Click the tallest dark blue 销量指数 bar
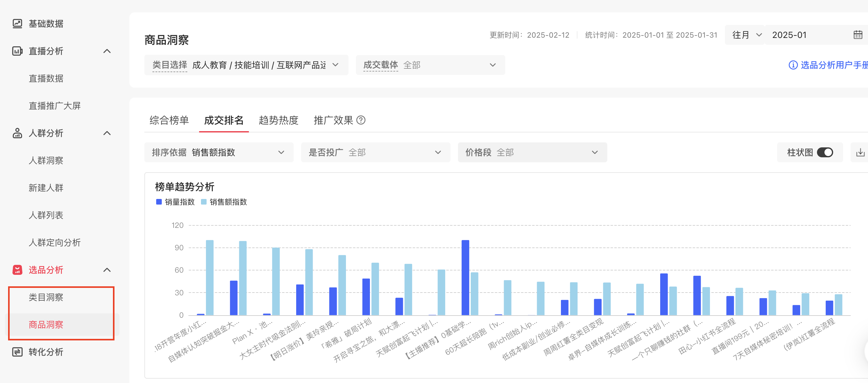The height and width of the screenshot is (383, 868). tap(465, 277)
